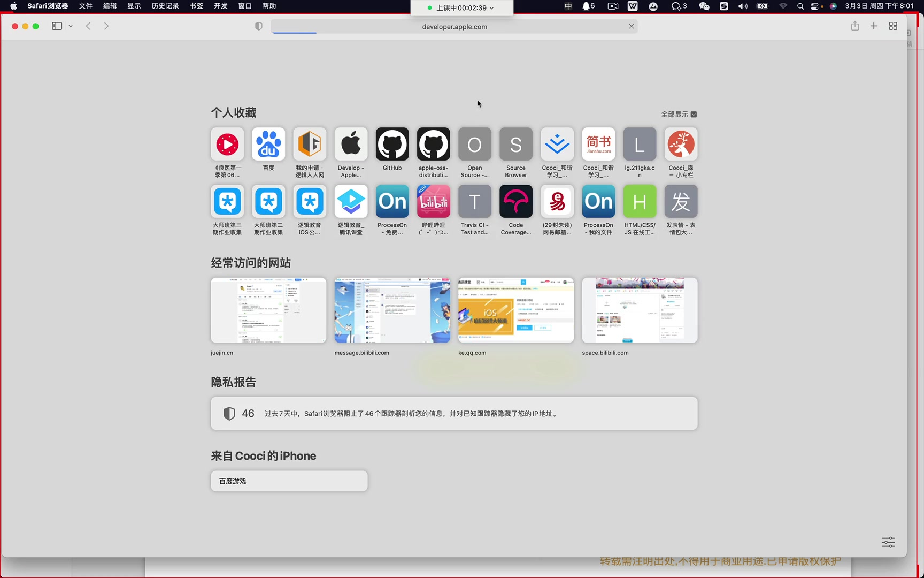The height and width of the screenshot is (578, 924).
Task: Collapse 个人收藏 via 全部显示 chevron
Action: [x=693, y=114]
